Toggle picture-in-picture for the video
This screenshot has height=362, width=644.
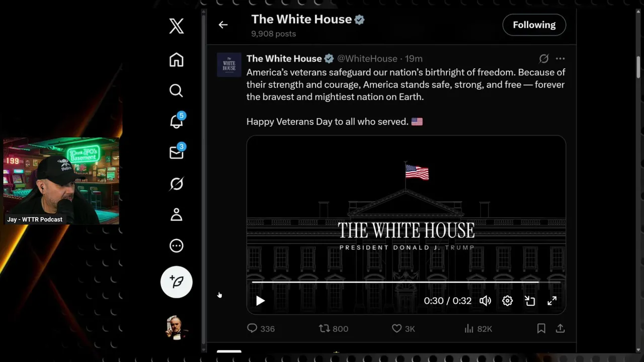(530, 301)
